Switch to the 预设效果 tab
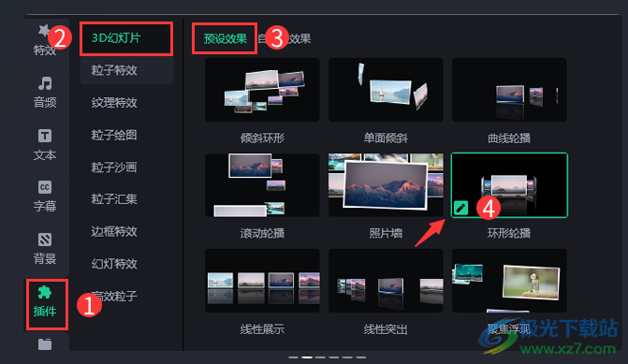The image size is (628, 364). [x=225, y=39]
